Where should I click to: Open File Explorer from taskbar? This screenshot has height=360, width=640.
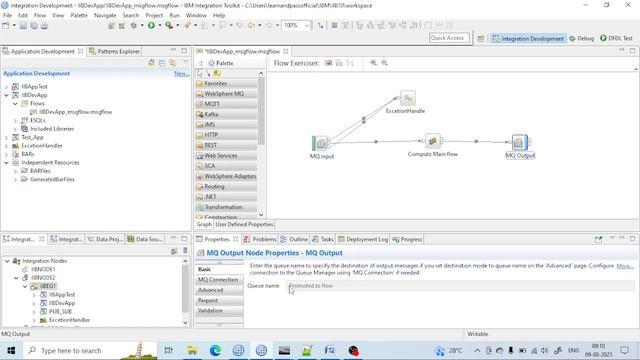point(192,351)
